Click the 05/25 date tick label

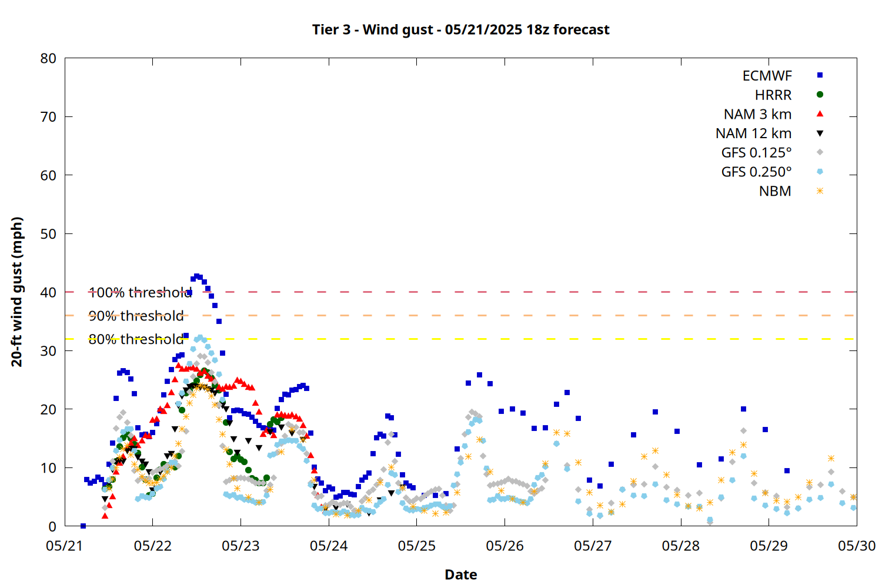[417, 546]
